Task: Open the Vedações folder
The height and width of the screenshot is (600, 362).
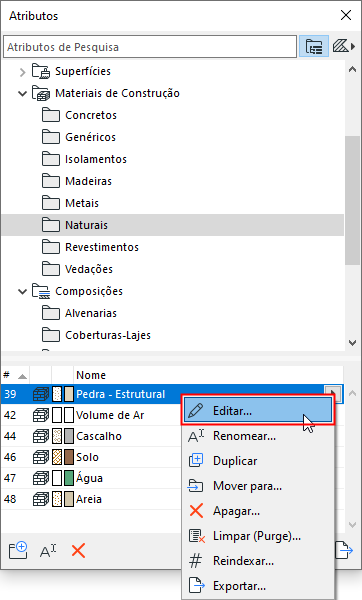Action: coord(89,269)
